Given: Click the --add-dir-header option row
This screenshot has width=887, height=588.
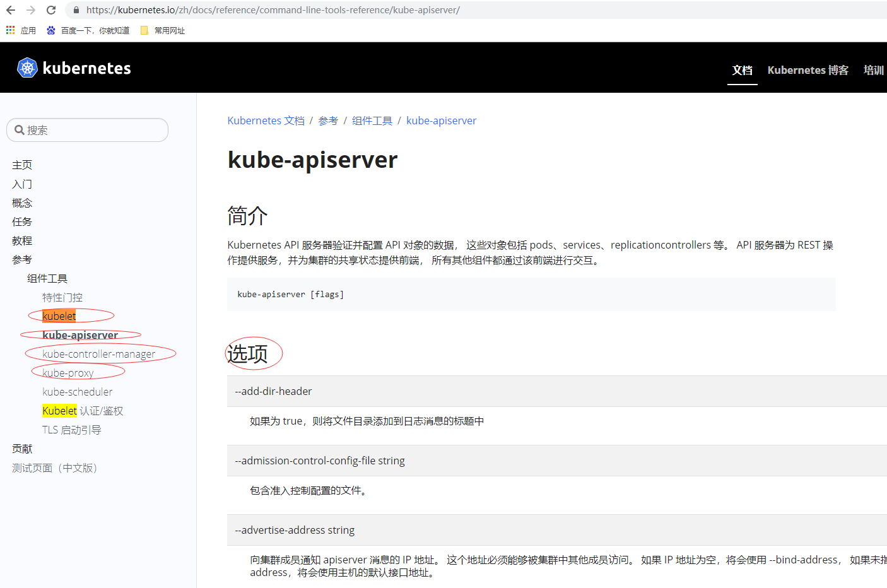Looking at the screenshot, I should coord(557,391).
